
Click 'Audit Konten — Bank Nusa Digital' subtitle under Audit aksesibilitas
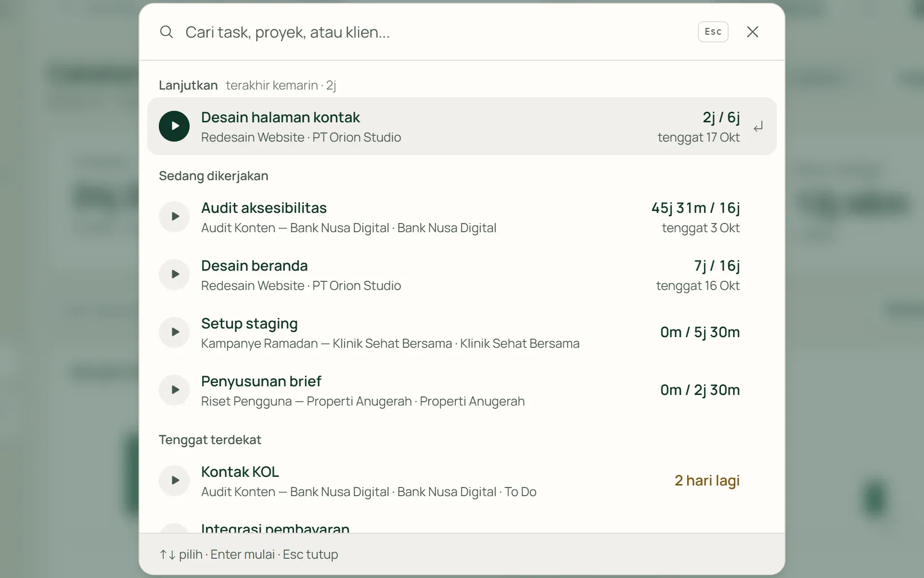click(x=295, y=228)
